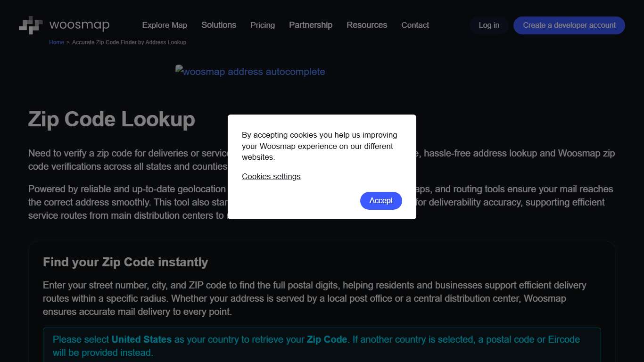Image resolution: width=644 pixels, height=362 pixels.
Task: Navigate to Home via breadcrumb
Action: (57, 42)
